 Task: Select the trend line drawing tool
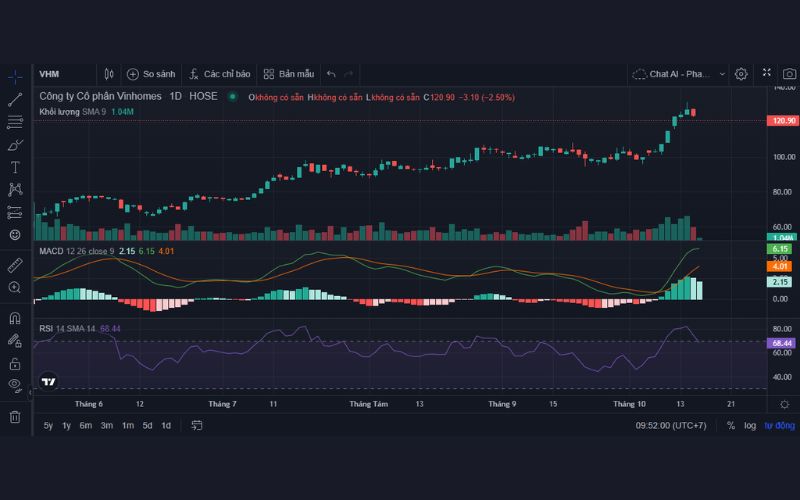point(15,99)
